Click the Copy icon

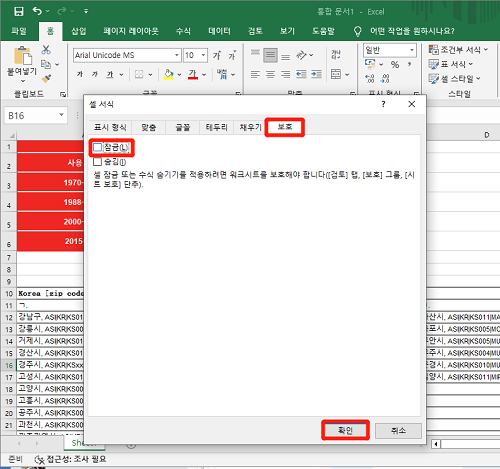[46, 64]
